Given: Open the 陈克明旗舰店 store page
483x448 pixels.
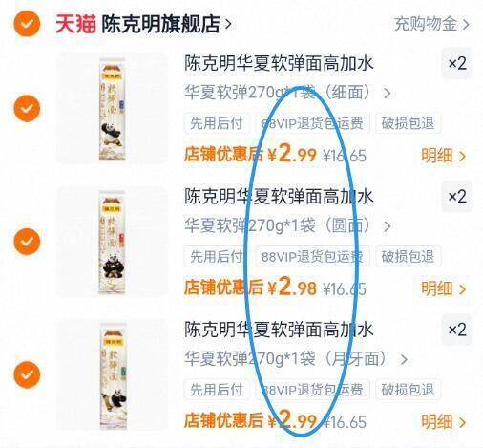Looking at the screenshot, I should (166, 24).
